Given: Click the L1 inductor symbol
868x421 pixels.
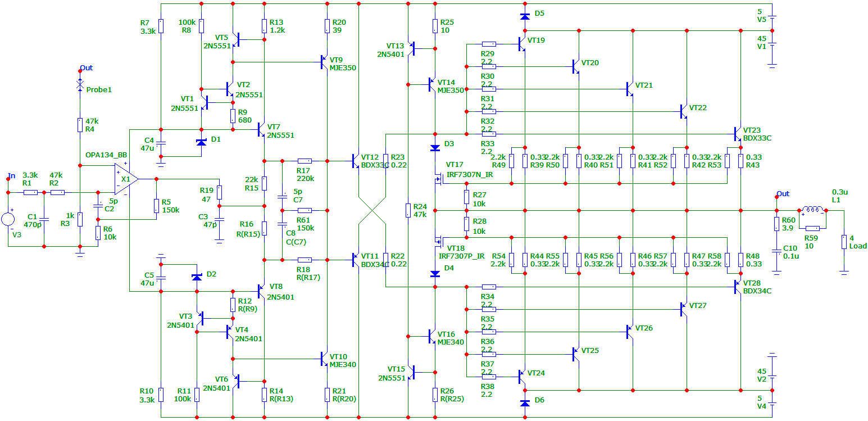Looking at the screenshot, I should (812, 210).
